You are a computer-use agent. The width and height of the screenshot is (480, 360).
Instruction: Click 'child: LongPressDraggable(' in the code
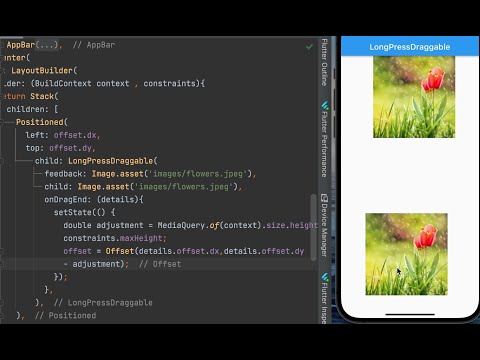point(96,161)
